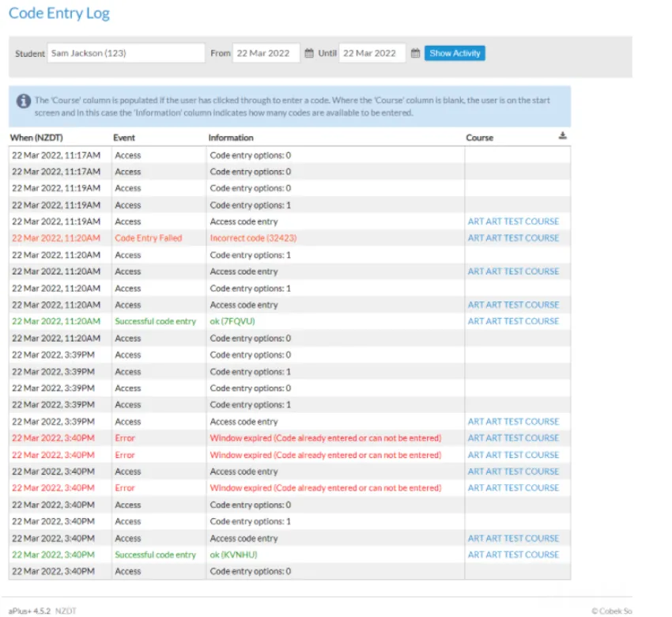Edit the Until date field
The height and width of the screenshot is (617, 672).
click(372, 53)
